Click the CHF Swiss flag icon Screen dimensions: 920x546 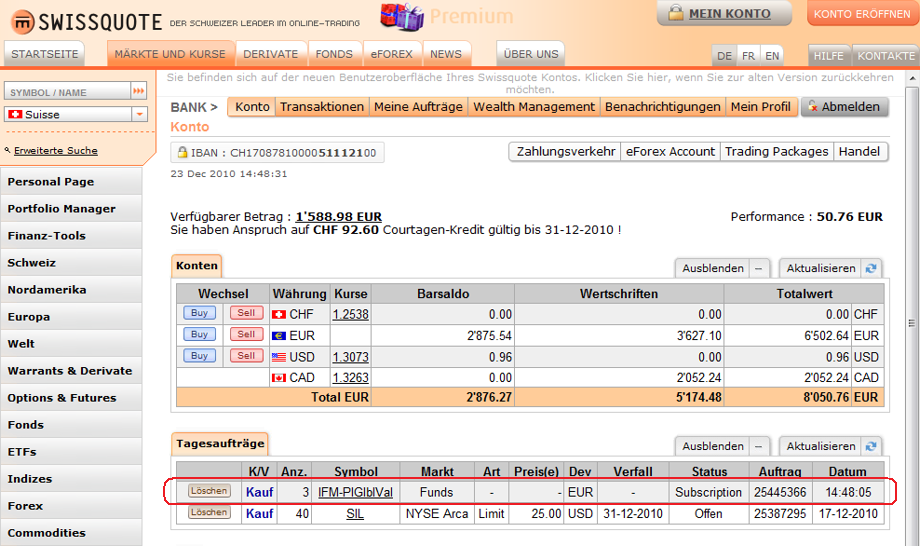[279, 314]
